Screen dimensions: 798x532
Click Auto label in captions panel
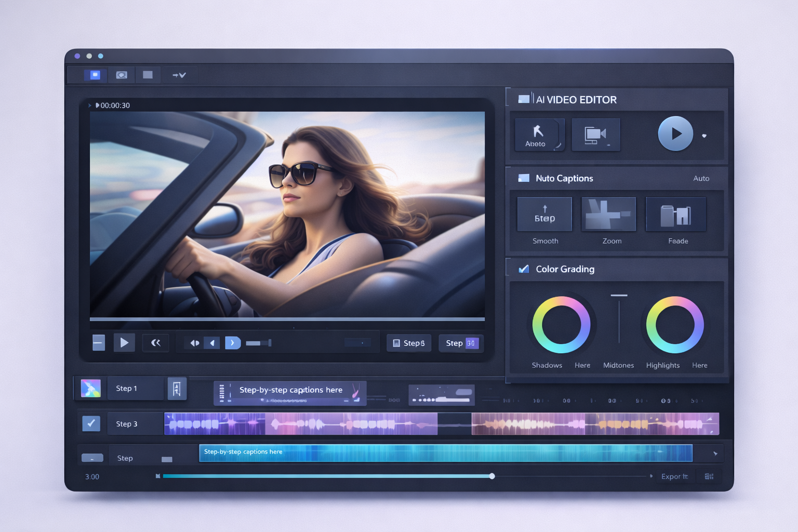pyautogui.click(x=701, y=178)
